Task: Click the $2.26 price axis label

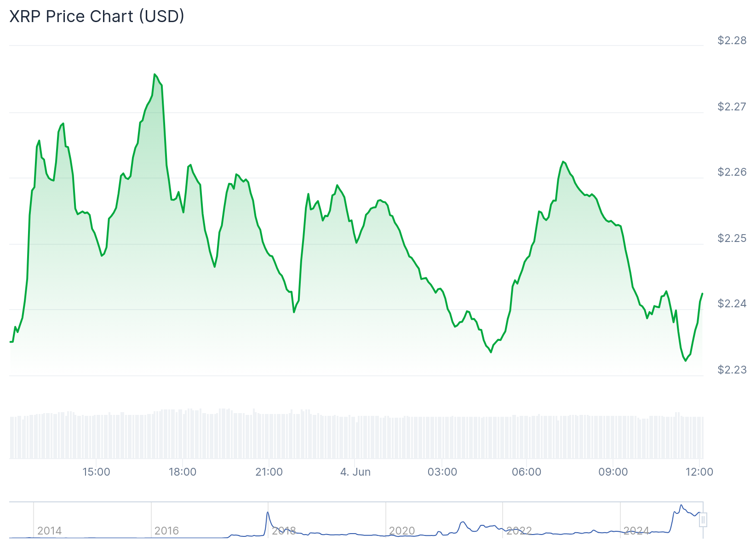Action: [x=732, y=172]
